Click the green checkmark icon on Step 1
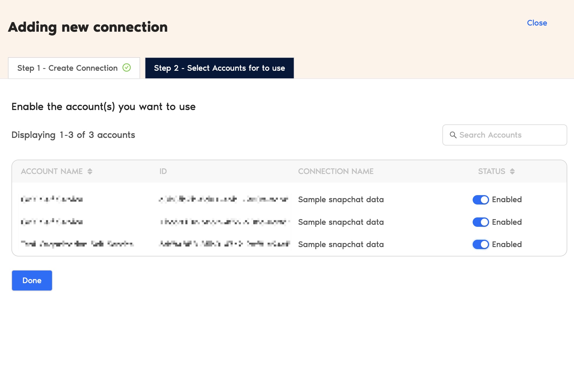This screenshot has height=392, width=574. coord(127,68)
